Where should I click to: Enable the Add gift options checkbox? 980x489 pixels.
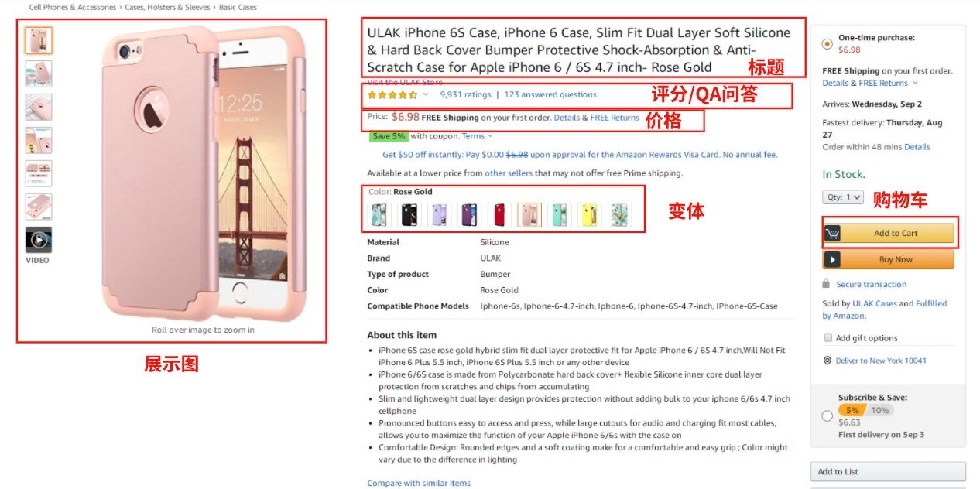point(828,338)
